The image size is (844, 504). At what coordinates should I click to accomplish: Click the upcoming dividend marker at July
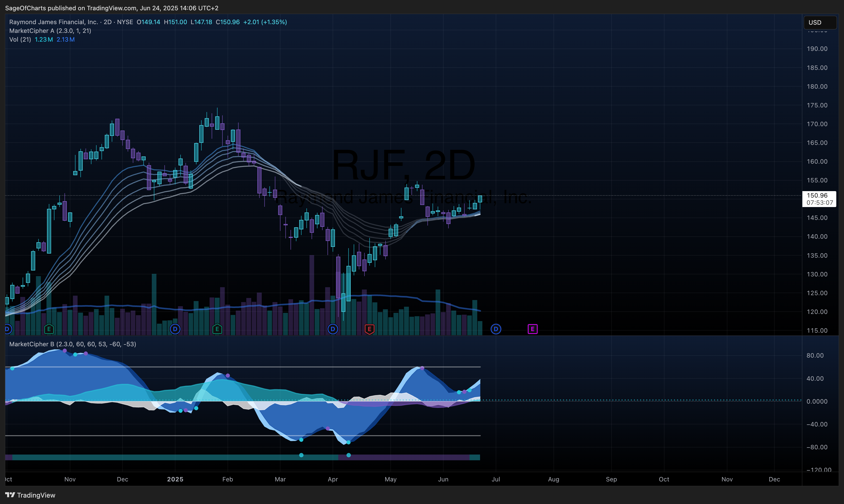496,329
